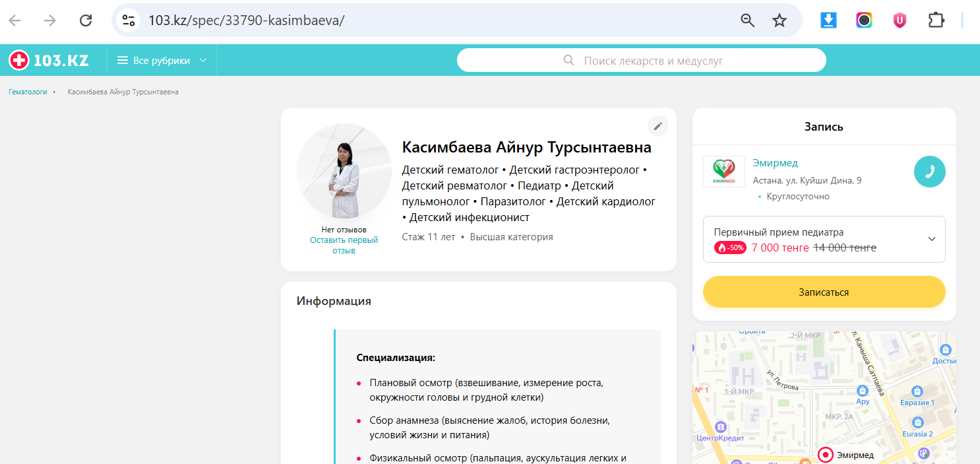
Task: Open the zoom magnifier icon in address bar
Action: coord(747,20)
